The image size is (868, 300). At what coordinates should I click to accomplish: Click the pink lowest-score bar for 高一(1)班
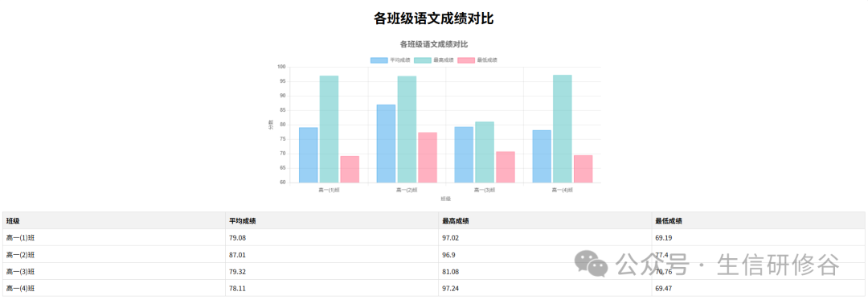click(x=350, y=170)
